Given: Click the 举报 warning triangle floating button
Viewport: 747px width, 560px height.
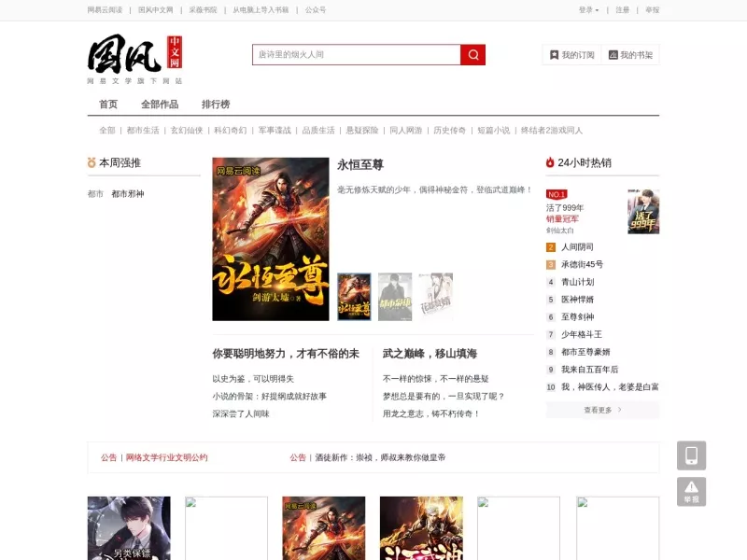Looking at the screenshot, I should pyautogui.click(x=691, y=492).
